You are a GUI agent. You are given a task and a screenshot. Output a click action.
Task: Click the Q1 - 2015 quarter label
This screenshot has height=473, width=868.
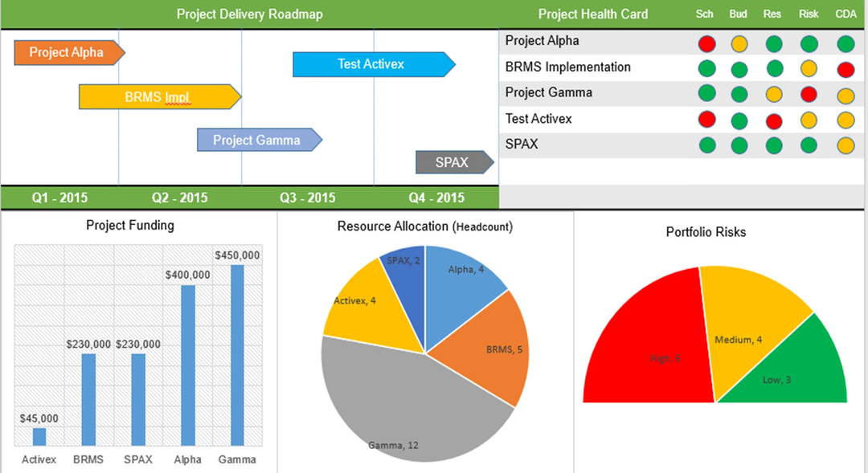point(60,198)
